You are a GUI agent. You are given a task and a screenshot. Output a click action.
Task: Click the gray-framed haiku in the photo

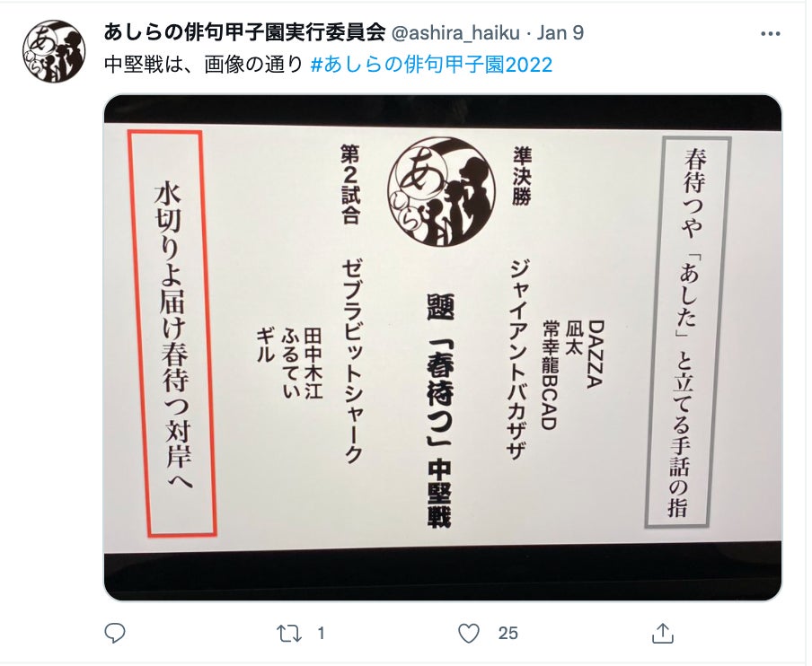(x=687, y=332)
